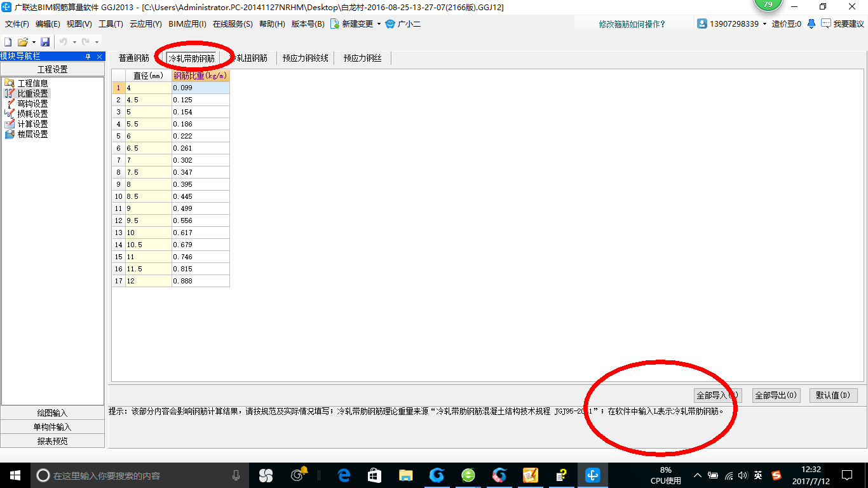Click the diameter cell 4.5
The width and height of the screenshot is (868, 488).
(149, 100)
